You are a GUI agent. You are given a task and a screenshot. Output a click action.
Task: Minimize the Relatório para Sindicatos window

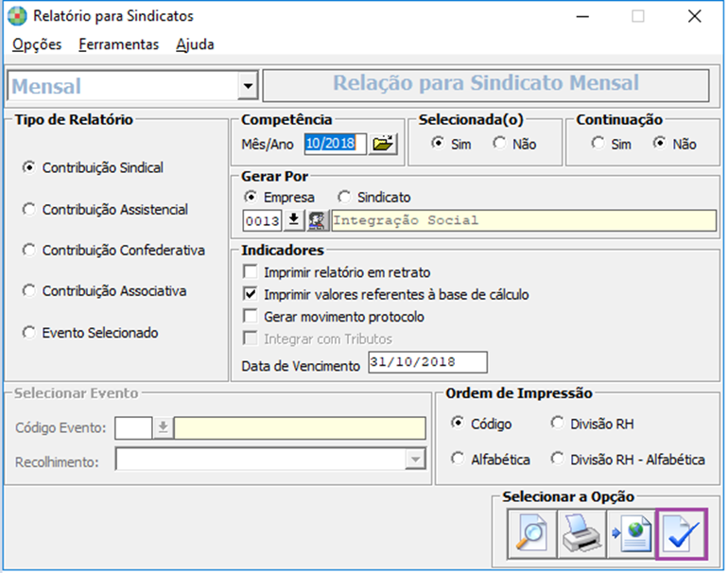click(582, 16)
